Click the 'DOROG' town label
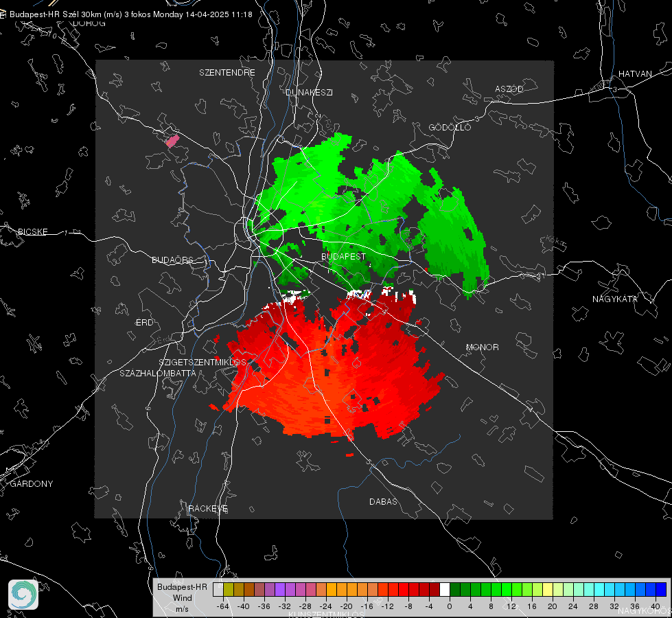 89,23
